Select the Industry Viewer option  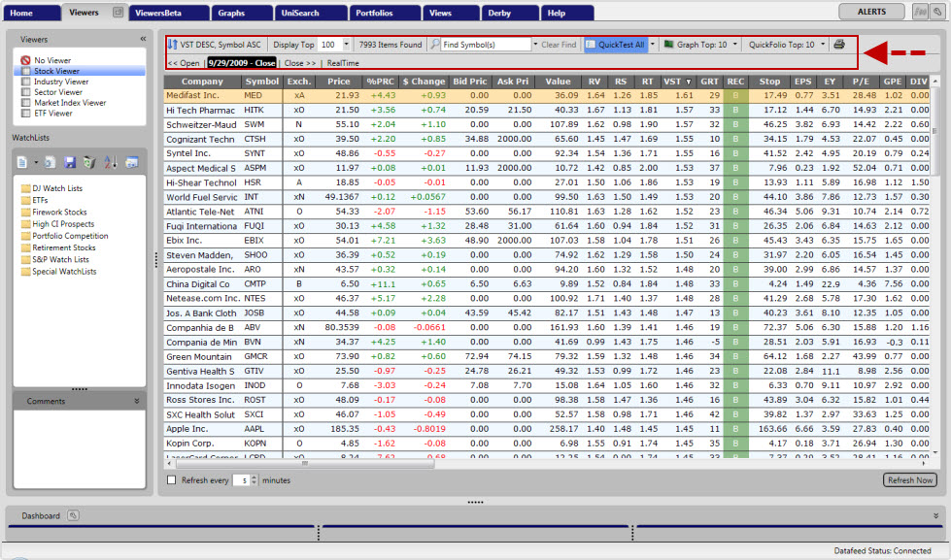60,82
